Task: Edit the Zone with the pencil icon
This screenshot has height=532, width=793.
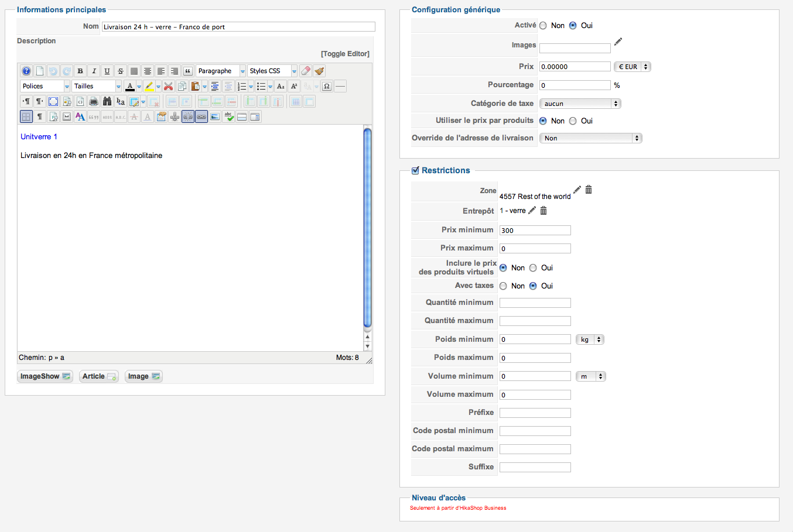Action: (x=577, y=190)
